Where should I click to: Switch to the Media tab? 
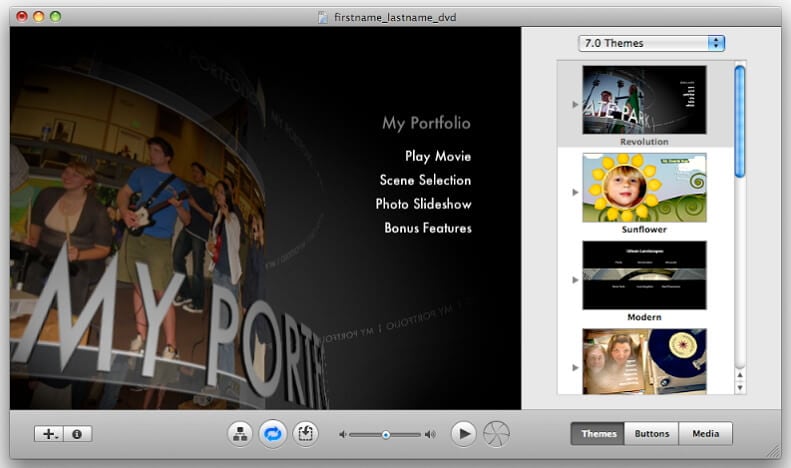pyautogui.click(x=706, y=434)
